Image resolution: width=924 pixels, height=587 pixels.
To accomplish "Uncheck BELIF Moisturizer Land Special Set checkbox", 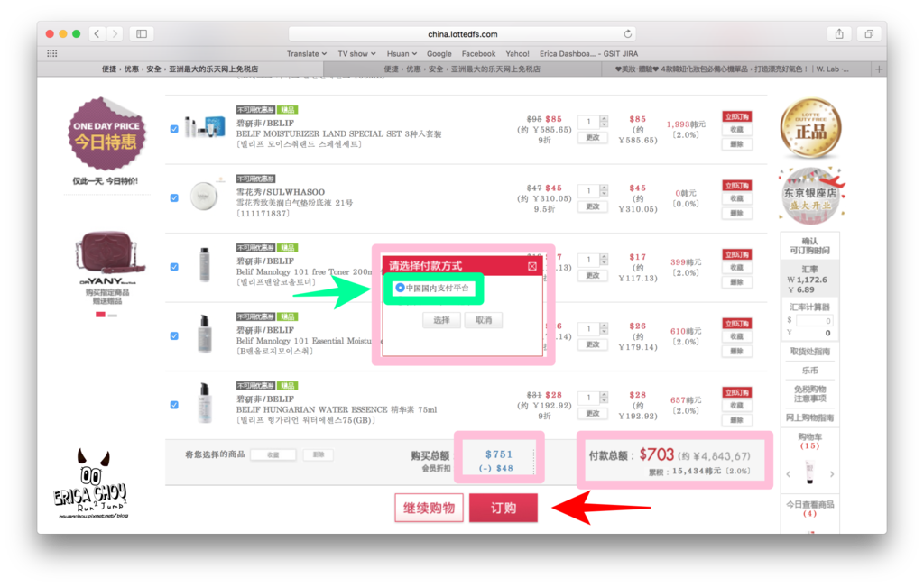I will (x=174, y=129).
